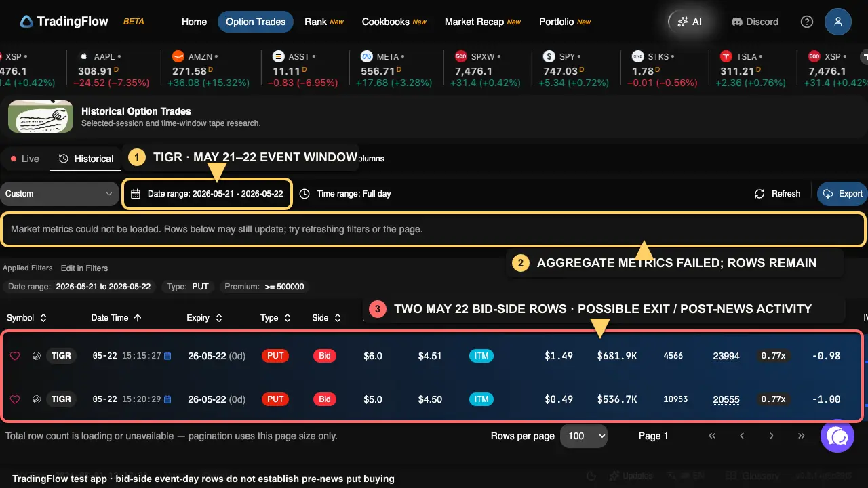This screenshot has height=488, width=868.
Task: Go to the previous page
Action: [x=742, y=436]
